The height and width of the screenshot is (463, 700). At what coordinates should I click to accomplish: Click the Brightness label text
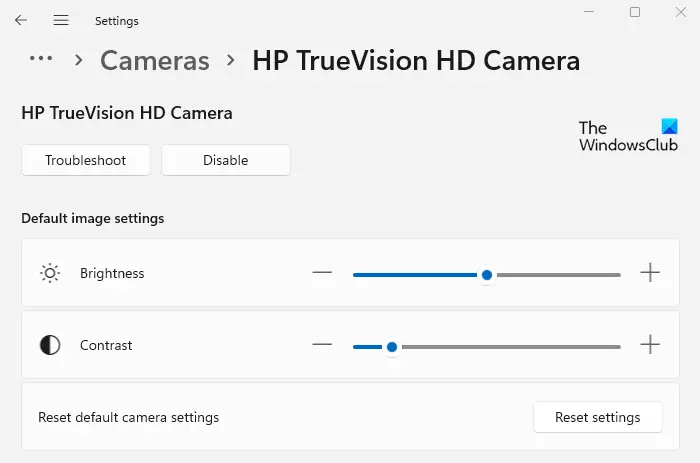point(112,273)
